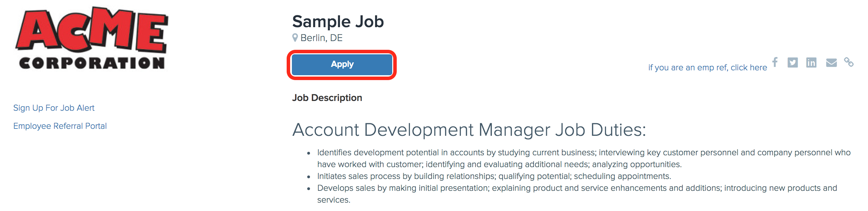Click the envelope icon to email the job

coord(831,63)
